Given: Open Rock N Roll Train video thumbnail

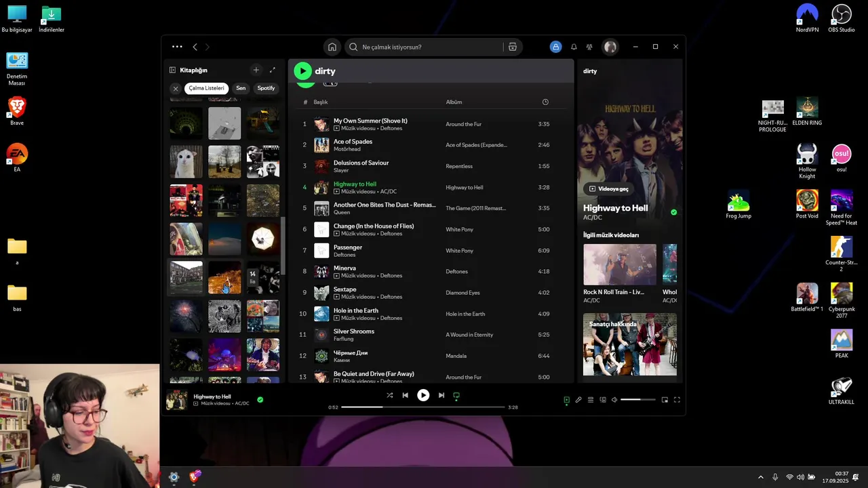Looking at the screenshot, I should pyautogui.click(x=620, y=264).
